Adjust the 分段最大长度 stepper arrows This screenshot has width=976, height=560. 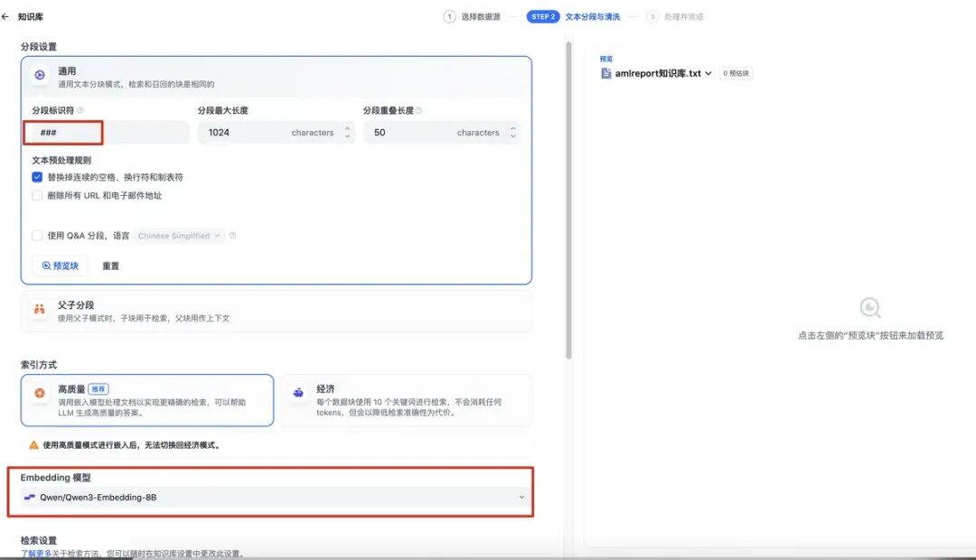tap(347, 133)
